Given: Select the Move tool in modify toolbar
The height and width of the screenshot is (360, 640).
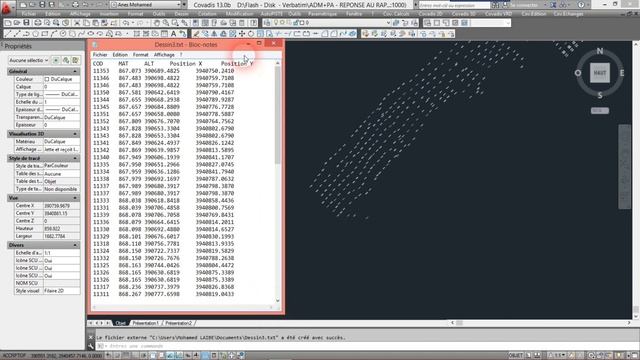Looking at the screenshot, I should pyautogui.click(x=242, y=34).
